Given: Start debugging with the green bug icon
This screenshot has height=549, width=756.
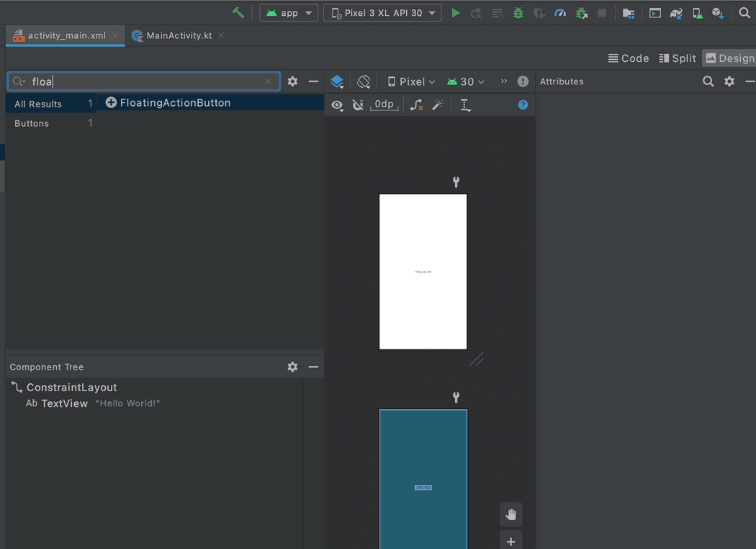Looking at the screenshot, I should (x=518, y=13).
